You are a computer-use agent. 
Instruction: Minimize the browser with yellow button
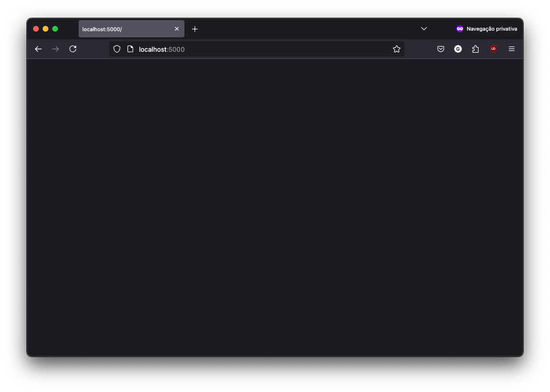(46, 29)
